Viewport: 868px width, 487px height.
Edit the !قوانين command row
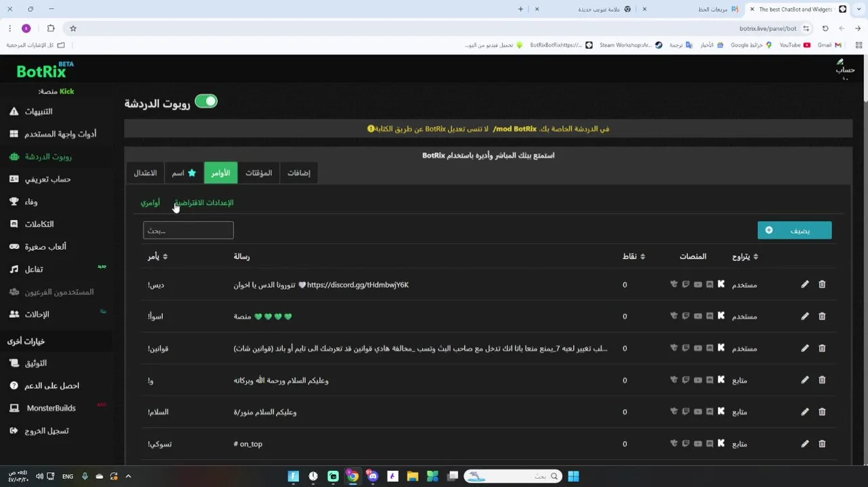(804, 348)
